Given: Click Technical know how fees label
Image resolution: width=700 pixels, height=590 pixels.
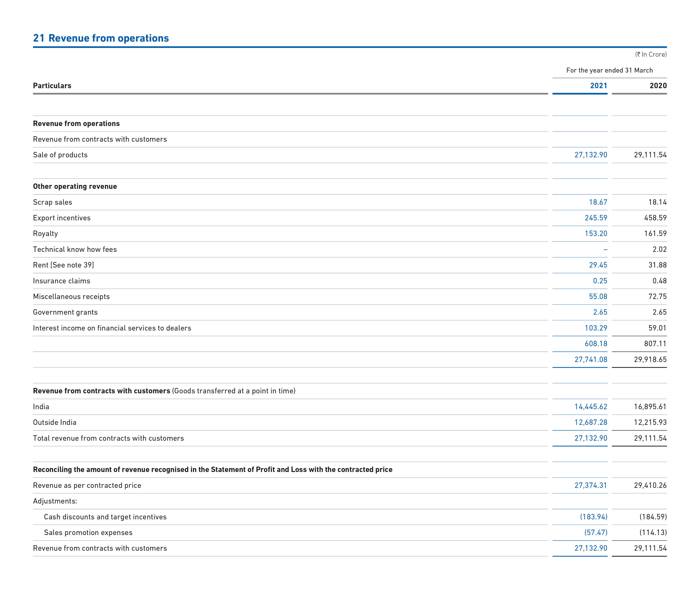Looking at the screenshot, I should 75,249.
